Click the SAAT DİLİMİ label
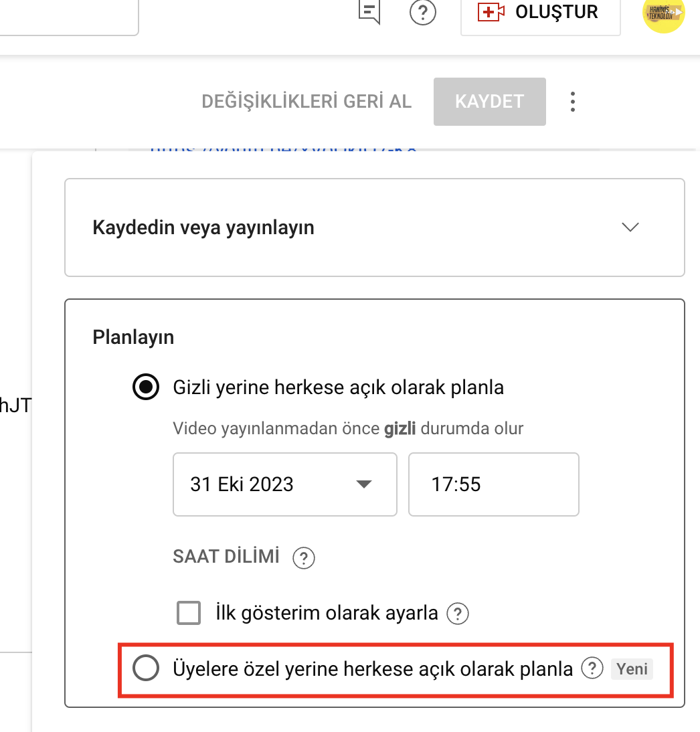Image resolution: width=700 pixels, height=732 pixels. click(226, 557)
